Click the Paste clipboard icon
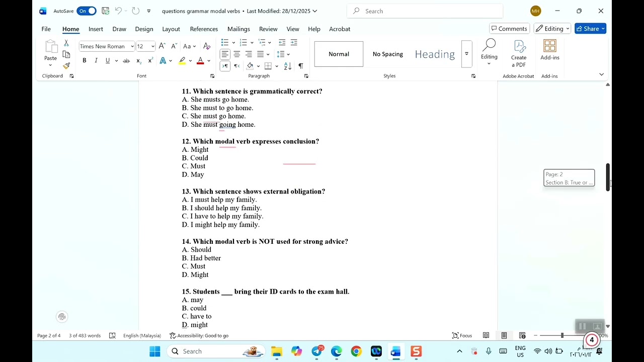 click(50, 47)
